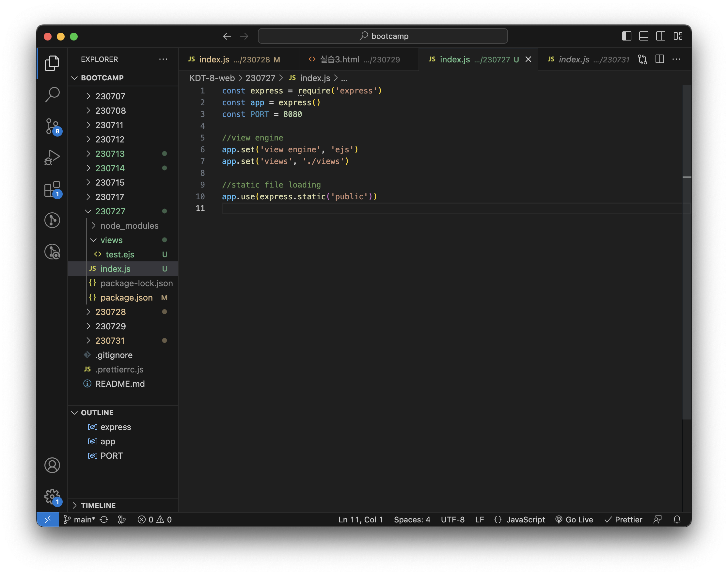Toggle primary side bar visibility
728x575 pixels.
point(626,36)
